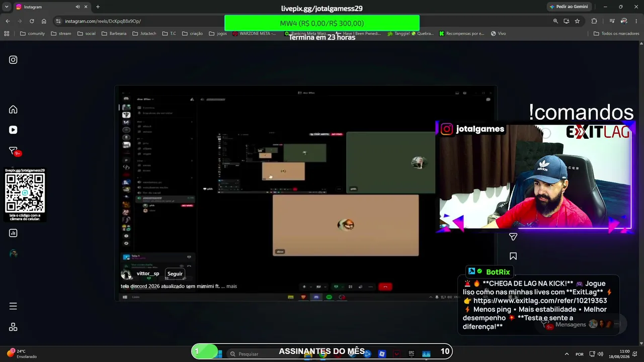The image size is (644, 362).
Task: Open the Recompensas por e... bookmark
Action: click(x=461, y=34)
